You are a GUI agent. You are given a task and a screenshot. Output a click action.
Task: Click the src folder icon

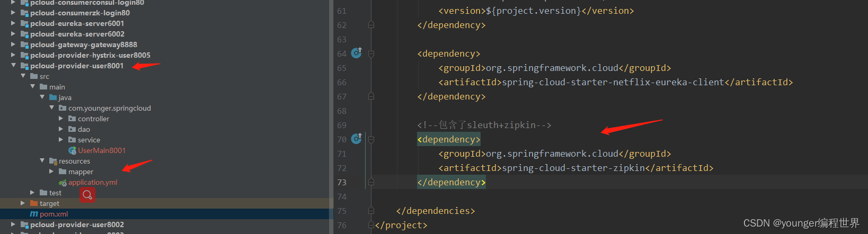tap(34, 76)
